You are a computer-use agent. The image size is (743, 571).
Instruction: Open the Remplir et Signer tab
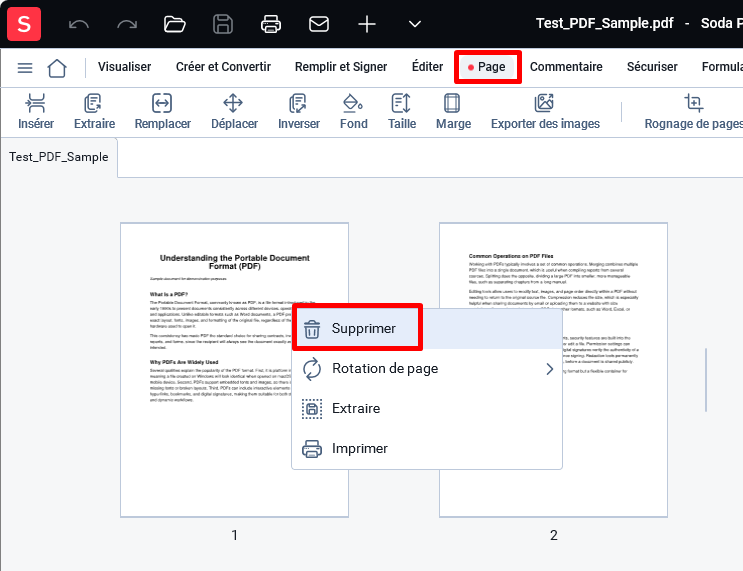[x=341, y=67]
